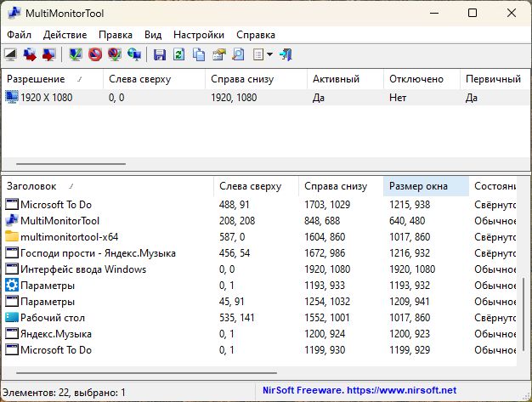Click Да in the Первичный column

click(472, 98)
